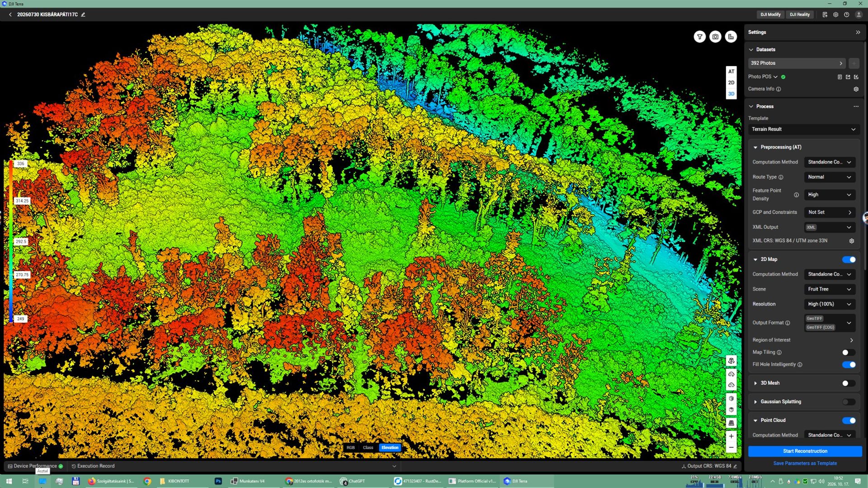Open Route Type Normal dropdown
Screen dimensions: 868x488
(830, 177)
